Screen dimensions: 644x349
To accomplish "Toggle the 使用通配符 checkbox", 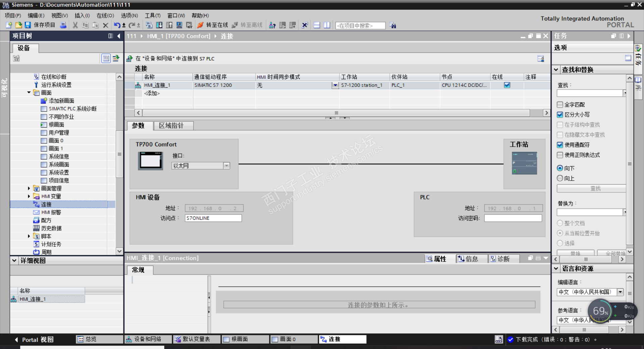I will (560, 145).
